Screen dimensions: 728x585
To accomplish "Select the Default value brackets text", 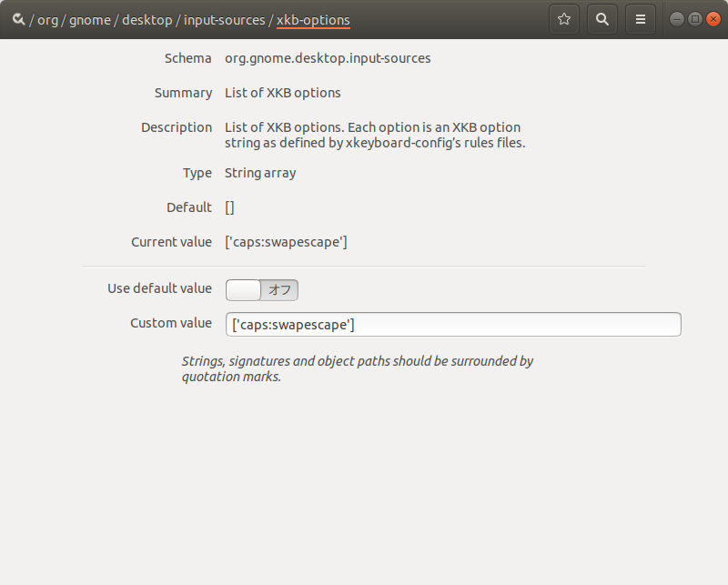I will click(229, 207).
